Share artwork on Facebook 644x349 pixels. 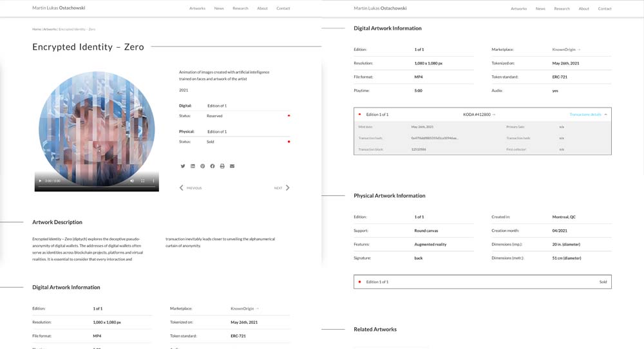pos(213,166)
